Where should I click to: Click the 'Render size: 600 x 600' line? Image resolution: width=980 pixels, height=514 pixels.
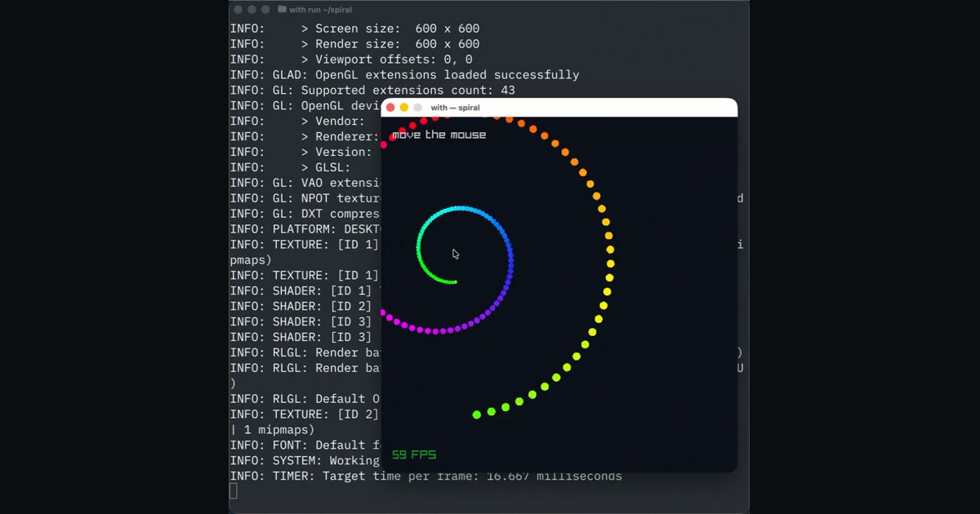(x=354, y=44)
